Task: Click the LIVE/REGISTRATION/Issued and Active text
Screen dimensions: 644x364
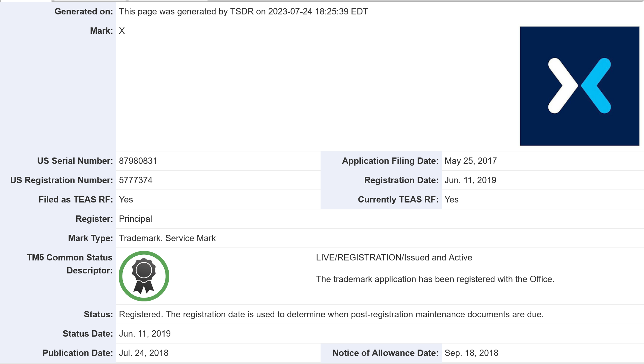Action: pyautogui.click(x=394, y=258)
